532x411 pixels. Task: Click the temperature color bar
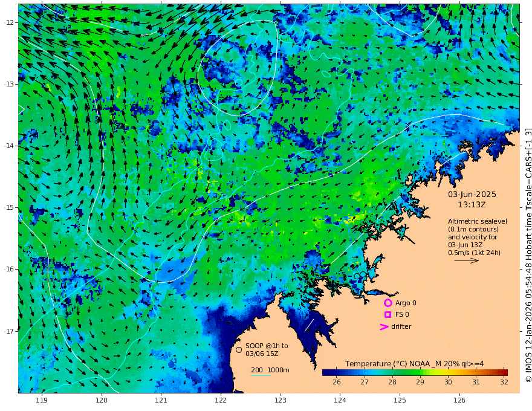(x=415, y=372)
